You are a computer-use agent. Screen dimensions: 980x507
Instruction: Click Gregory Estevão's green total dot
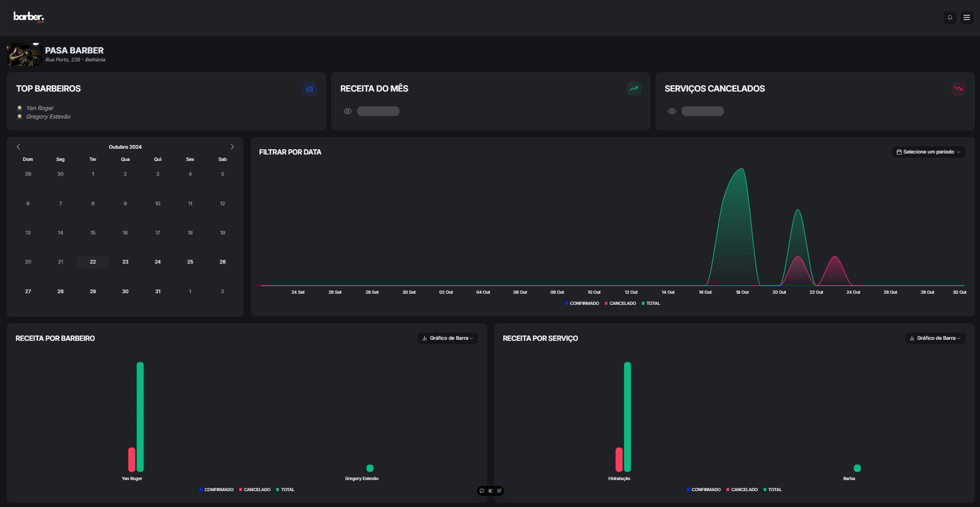[370, 468]
